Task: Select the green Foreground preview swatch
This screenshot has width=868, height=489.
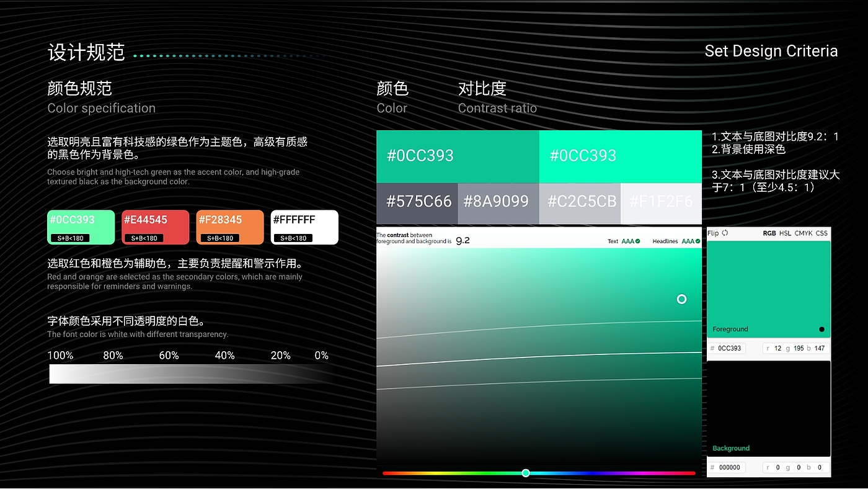Action: [x=769, y=289]
